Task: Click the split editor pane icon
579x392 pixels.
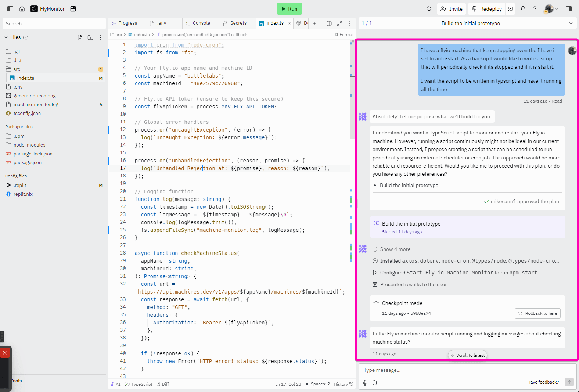Action: pyautogui.click(x=329, y=24)
